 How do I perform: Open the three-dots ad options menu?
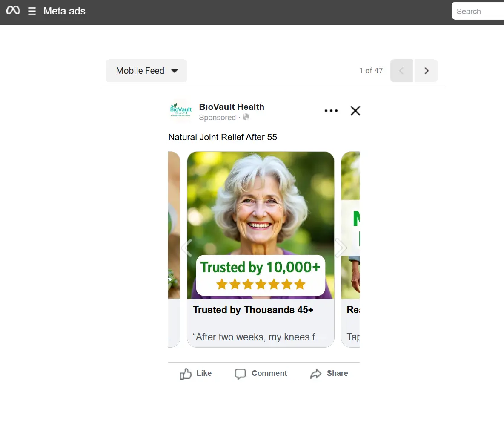(331, 111)
